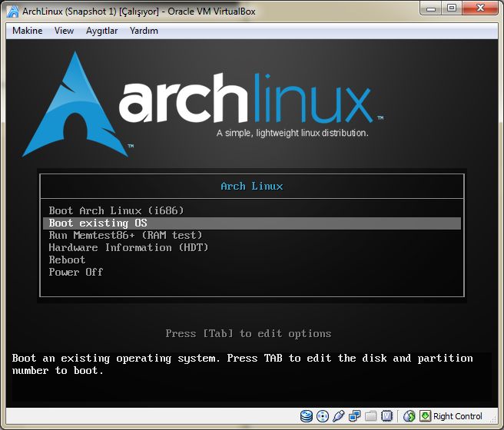Select the Power Off entry
This screenshot has width=504, height=430.
click(x=252, y=273)
